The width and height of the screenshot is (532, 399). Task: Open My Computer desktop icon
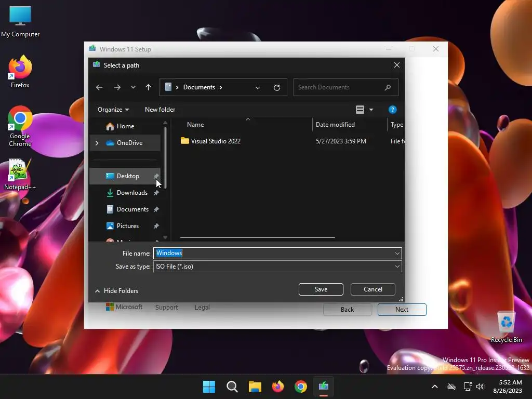coord(20,21)
